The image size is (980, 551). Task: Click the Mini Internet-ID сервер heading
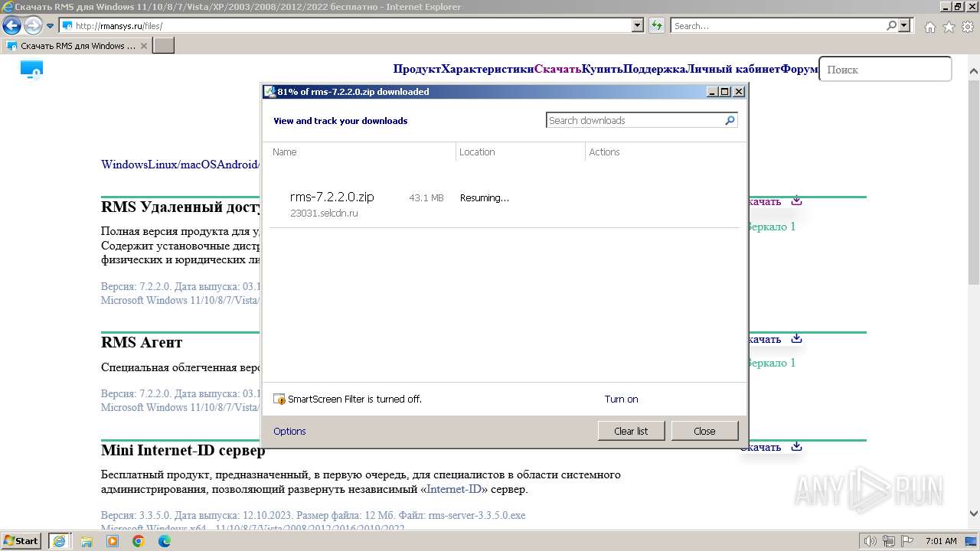183,450
